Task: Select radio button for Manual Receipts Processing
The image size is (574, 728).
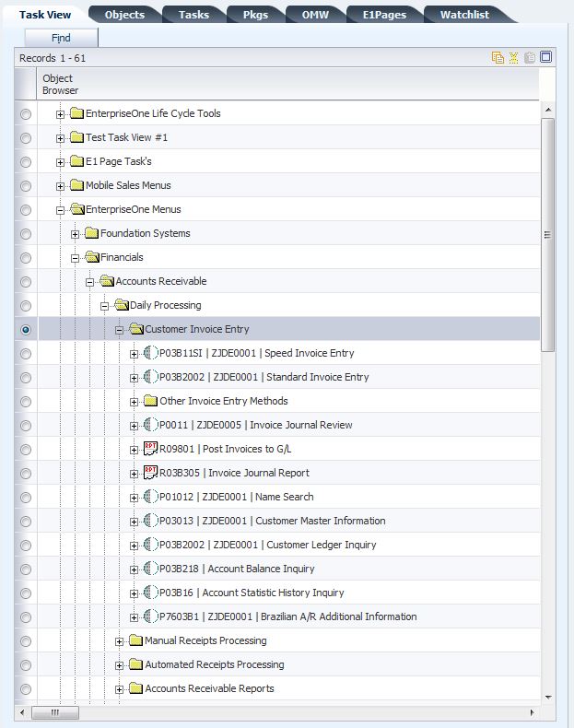Action: pos(26,641)
